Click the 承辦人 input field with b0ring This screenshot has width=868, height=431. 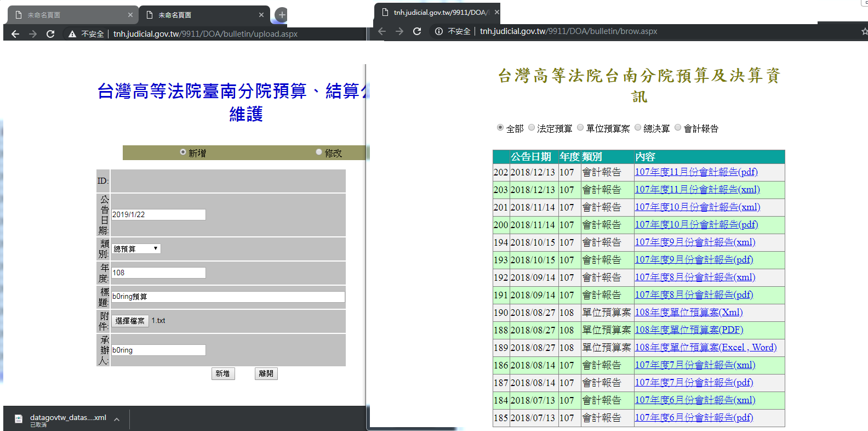click(x=158, y=350)
